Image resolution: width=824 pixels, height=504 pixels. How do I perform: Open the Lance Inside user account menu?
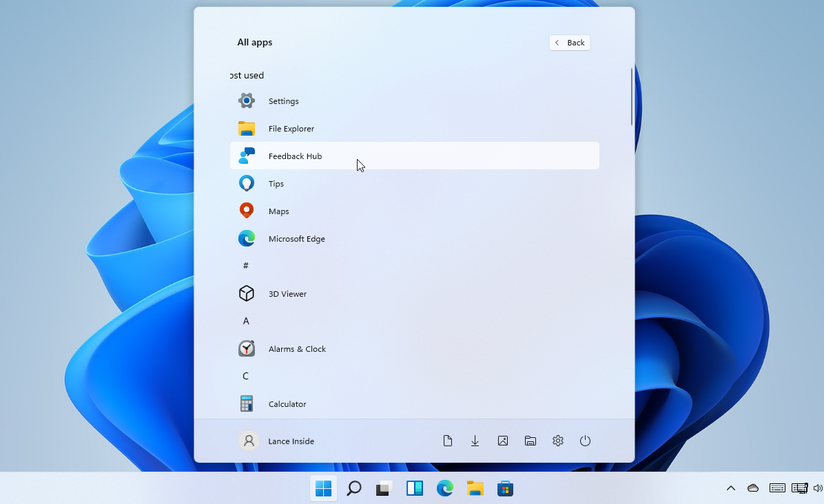[277, 441]
